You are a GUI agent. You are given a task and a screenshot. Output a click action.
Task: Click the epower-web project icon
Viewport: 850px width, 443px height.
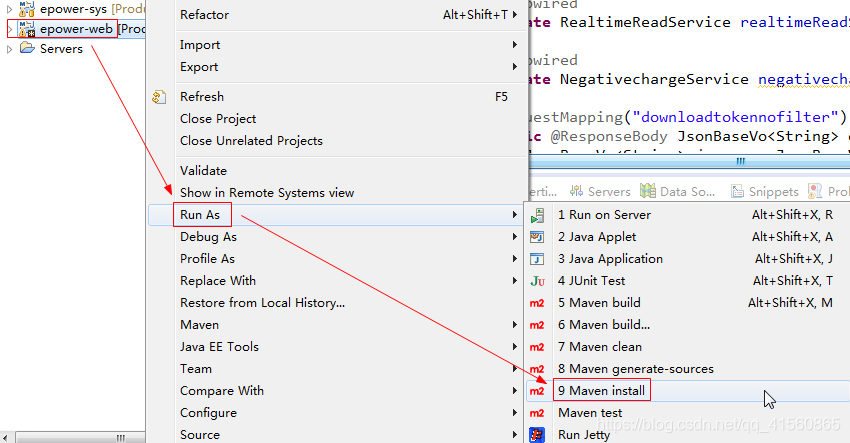[x=27, y=29]
